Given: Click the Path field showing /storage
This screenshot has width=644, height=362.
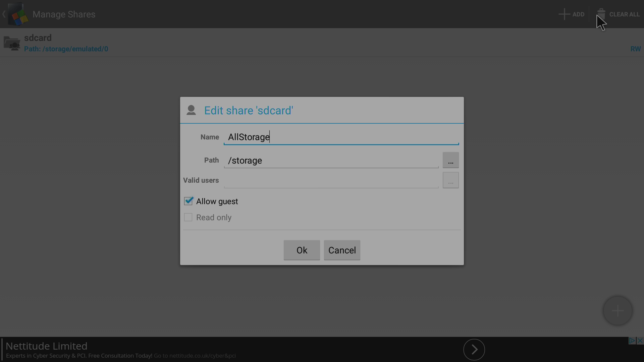Looking at the screenshot, I should pyautogui.click(x=331, y=161).
